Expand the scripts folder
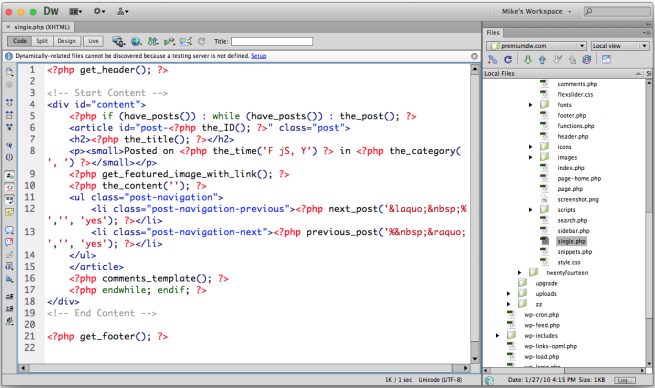 click(x=531, y=210)
